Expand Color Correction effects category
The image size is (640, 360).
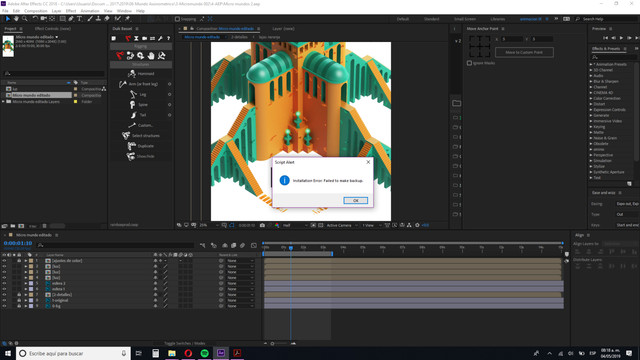click(591, 98)
